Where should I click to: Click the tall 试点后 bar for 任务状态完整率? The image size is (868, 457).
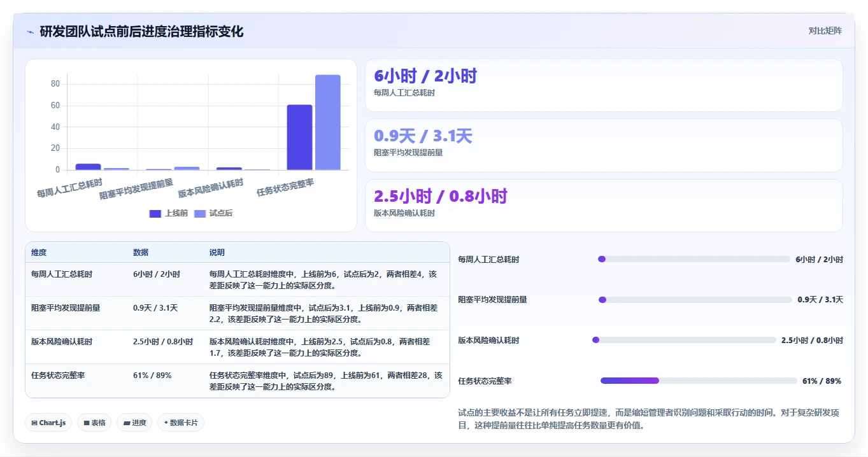[328, 122]
